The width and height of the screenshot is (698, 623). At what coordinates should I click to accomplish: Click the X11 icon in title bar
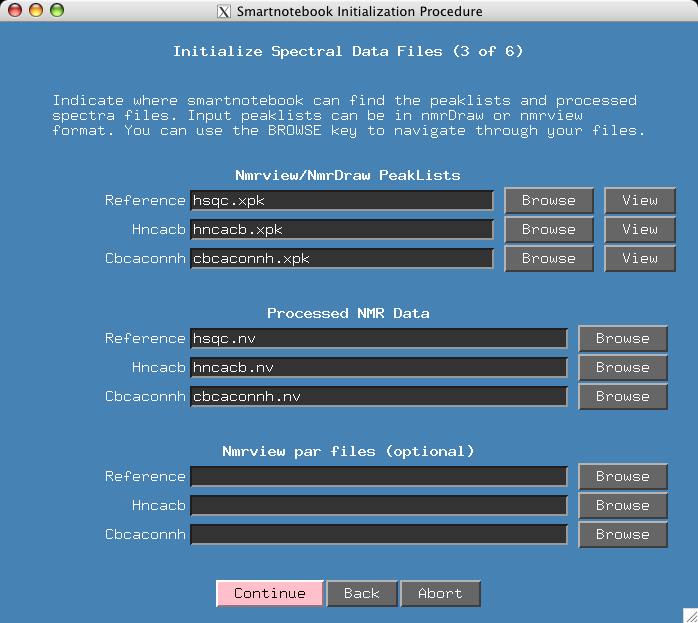[224, 12]
